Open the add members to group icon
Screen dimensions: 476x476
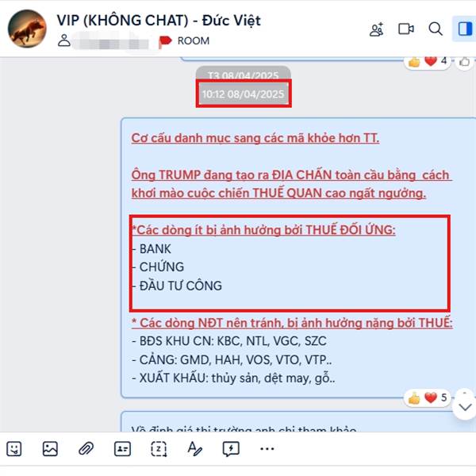[376, 29]
